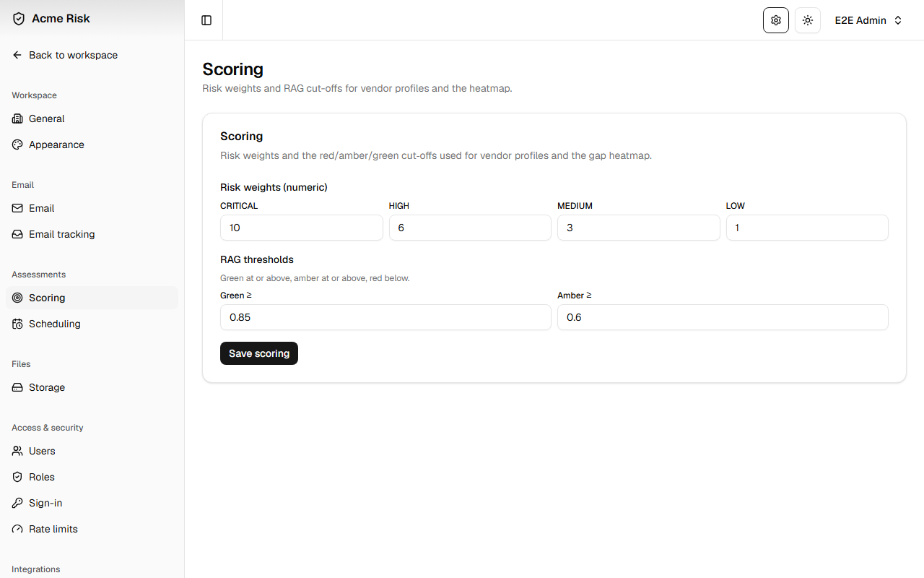Click the shield icon next to Roles

pyautogui.click(x=17, y=477)
